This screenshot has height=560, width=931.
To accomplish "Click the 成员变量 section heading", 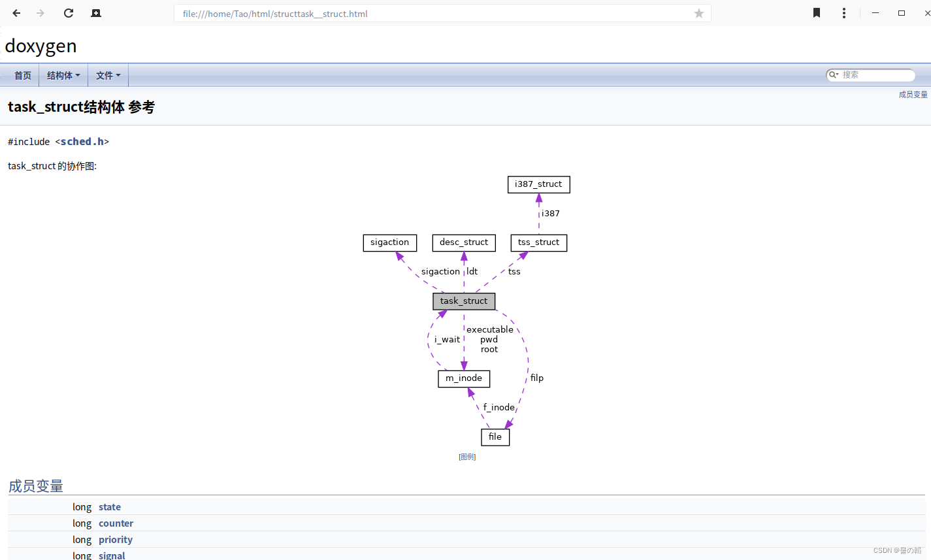I will pyautogui.click(x=36, y=486).
